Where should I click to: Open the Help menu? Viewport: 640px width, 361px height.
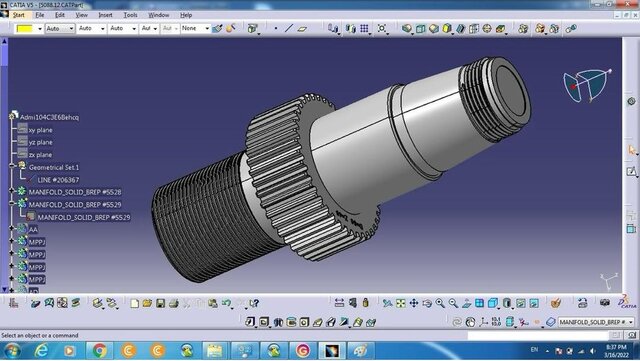(x=186, y=15)
